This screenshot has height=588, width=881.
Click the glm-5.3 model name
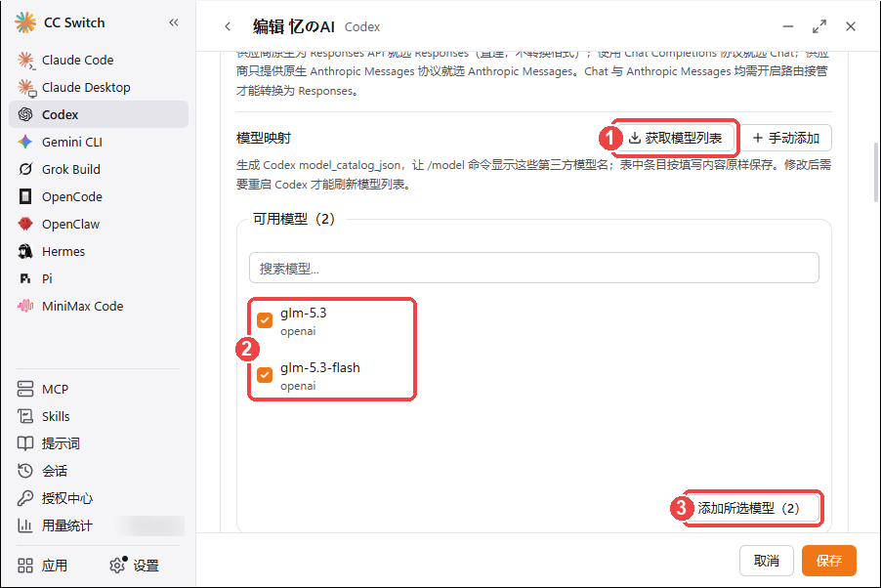pyautogui.click(x=304, y=314)
